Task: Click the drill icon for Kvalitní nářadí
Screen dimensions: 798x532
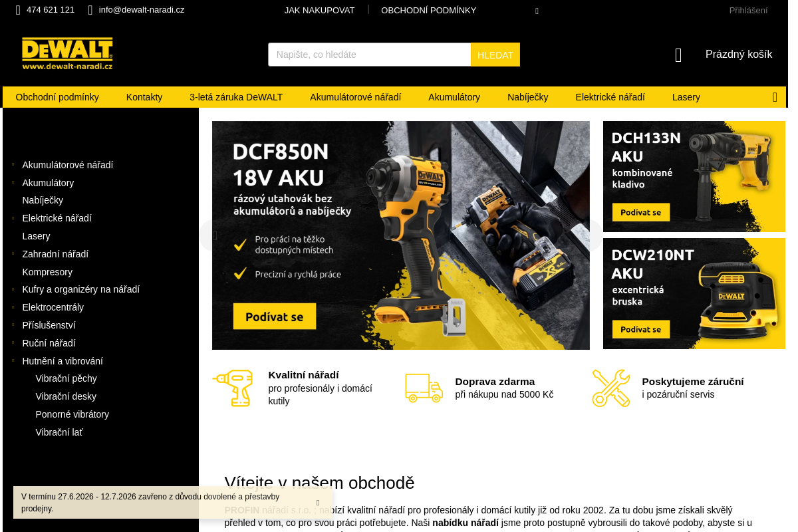Action: click(x=233, y=388)
